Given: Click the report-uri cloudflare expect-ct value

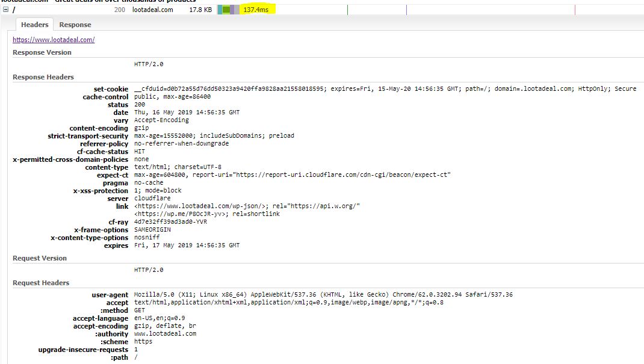Looking at the screenshot, I should click(x=292, y=174).
